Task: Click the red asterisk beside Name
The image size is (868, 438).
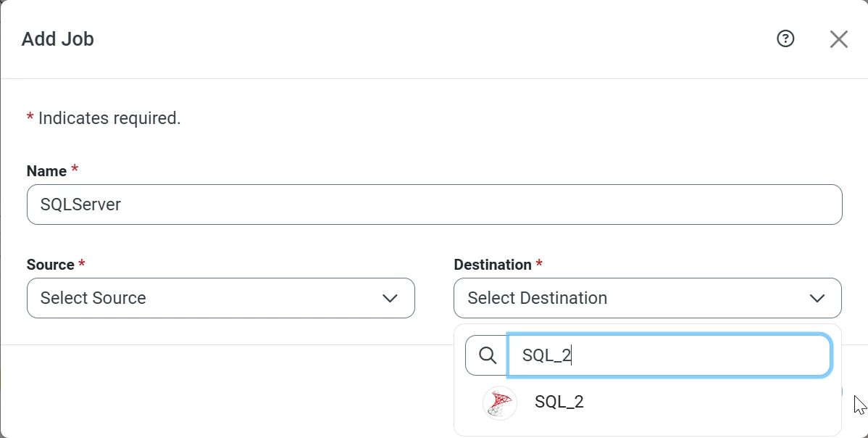Action: click(x=75, y=170)
